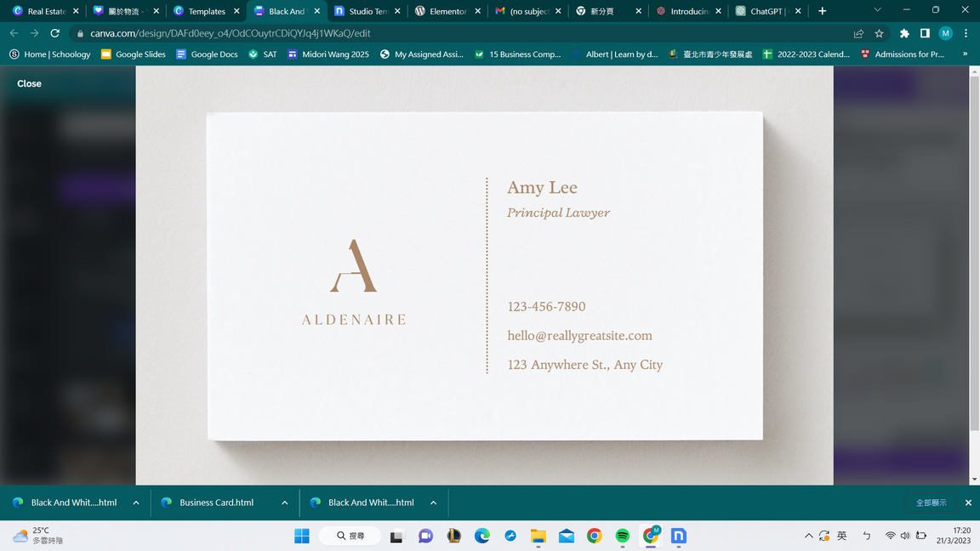
Task: Click the share page icon in the address bar
Action: [858, 33]
